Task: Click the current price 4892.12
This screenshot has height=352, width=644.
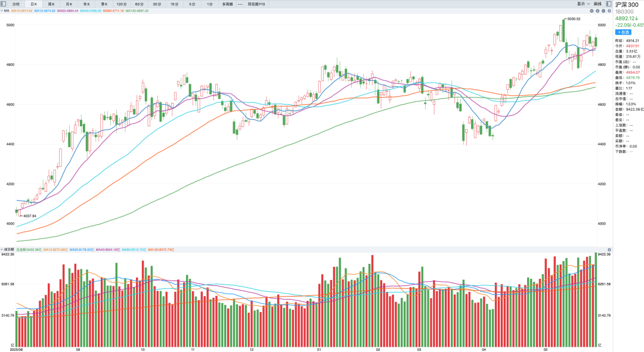Action: tap(624, 18)
